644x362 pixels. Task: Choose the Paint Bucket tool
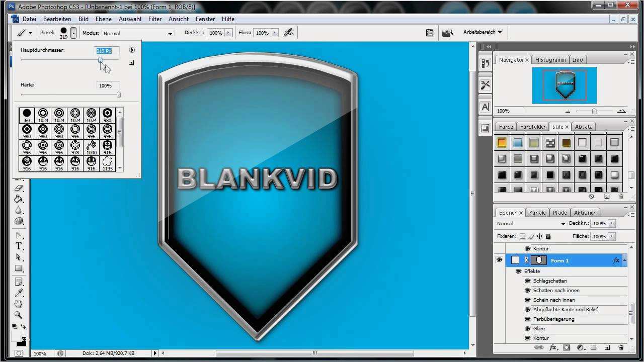19,199
